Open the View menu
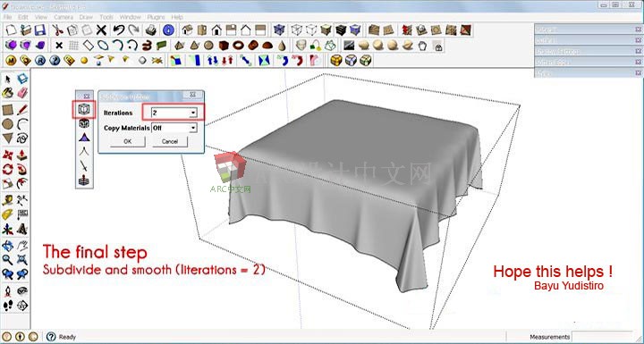 pos(40,17)
